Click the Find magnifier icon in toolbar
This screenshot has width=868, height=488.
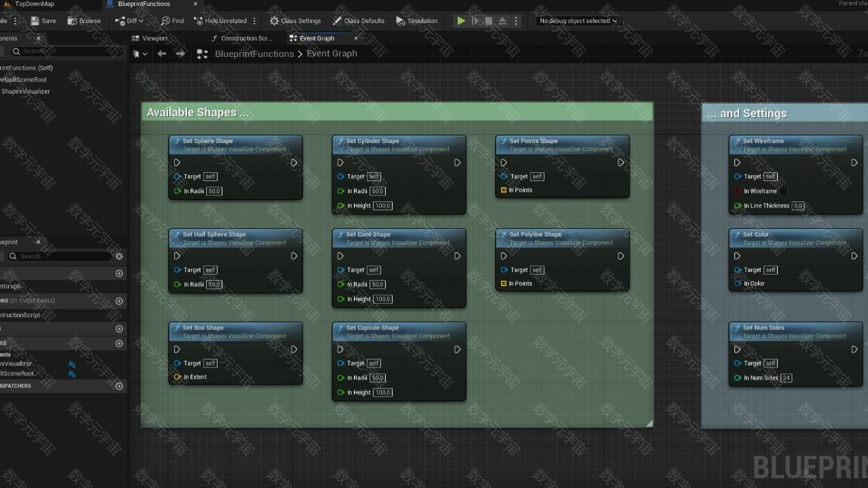(x=165, y=21)
